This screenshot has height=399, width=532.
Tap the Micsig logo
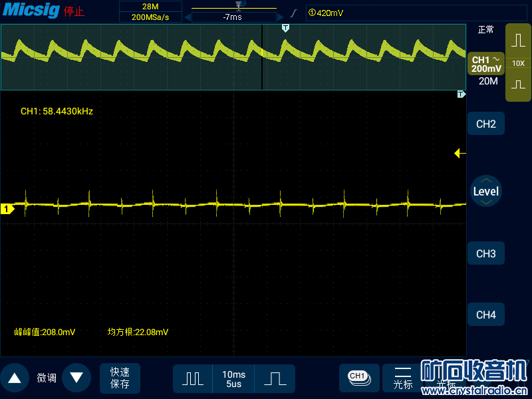tap(31, 10)
